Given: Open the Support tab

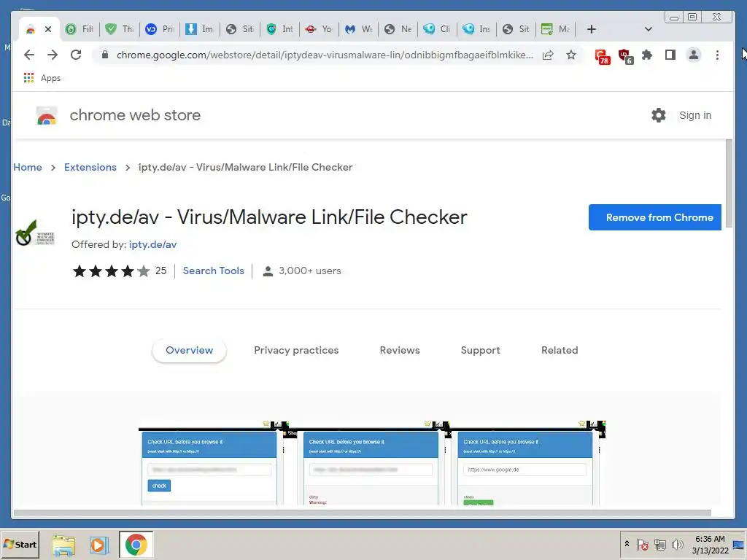Looking at the screenshot, I should tap(480, 350).
